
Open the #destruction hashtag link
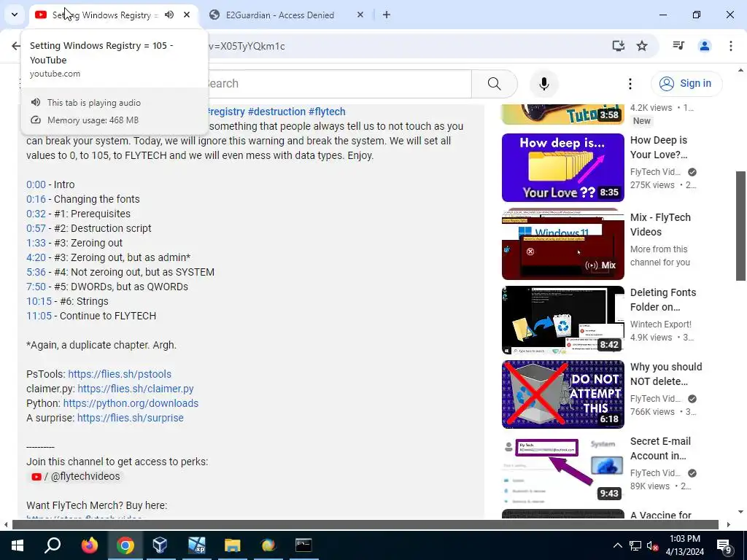coord(276,112)
